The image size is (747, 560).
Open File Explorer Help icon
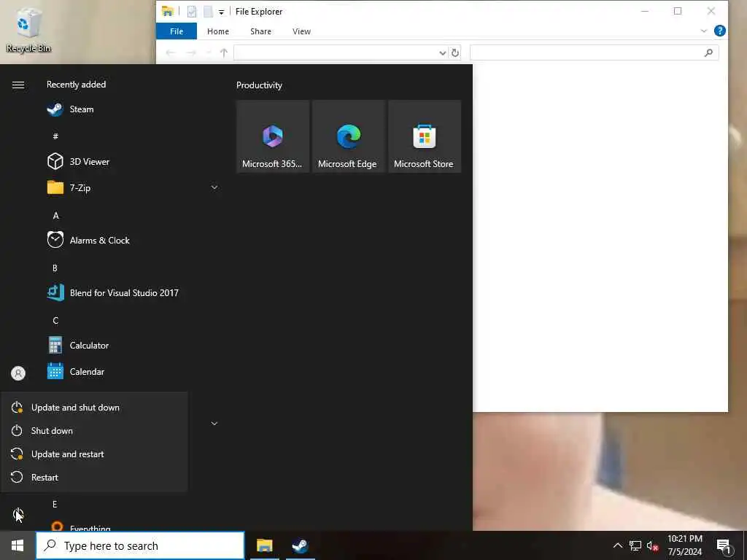click(x=720, y=31)
